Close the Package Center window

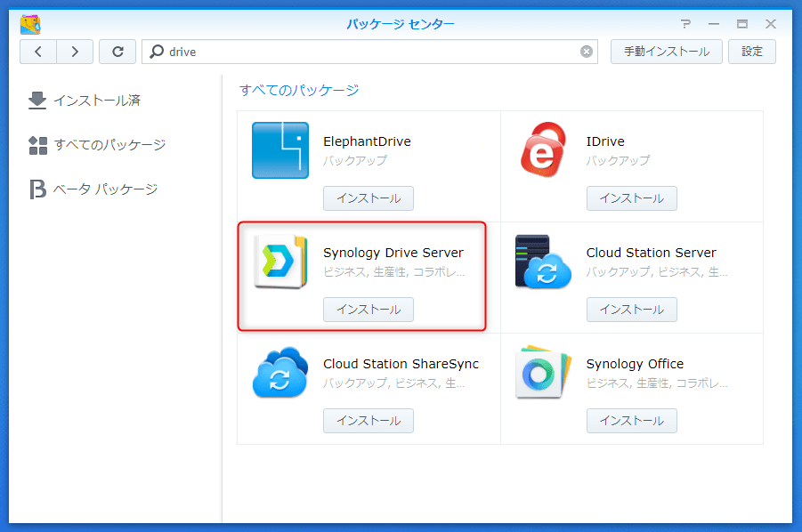coord(771,23)
